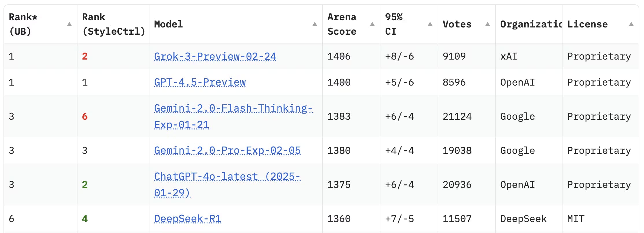This screenshot has height=233, width=644.
Task: Sort the table by Rank (StyleCtrl)
Action: point(113,24)
